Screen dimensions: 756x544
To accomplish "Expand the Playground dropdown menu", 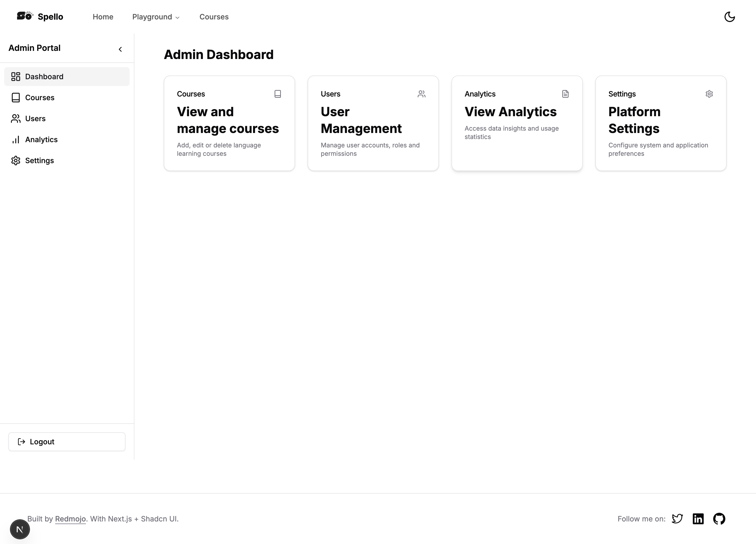I will coord(156,17).
